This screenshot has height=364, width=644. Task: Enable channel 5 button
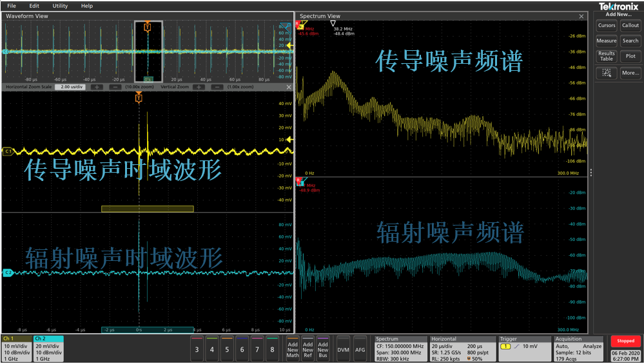tap(227, 349)
